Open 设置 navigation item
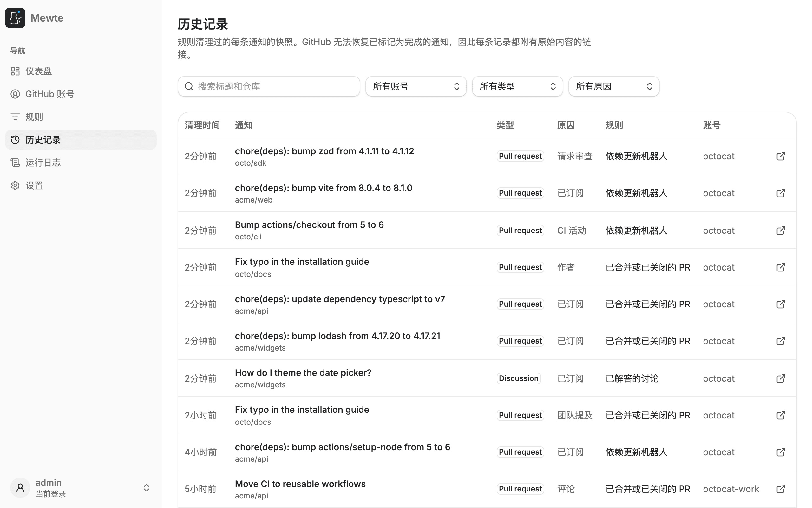 81,185
